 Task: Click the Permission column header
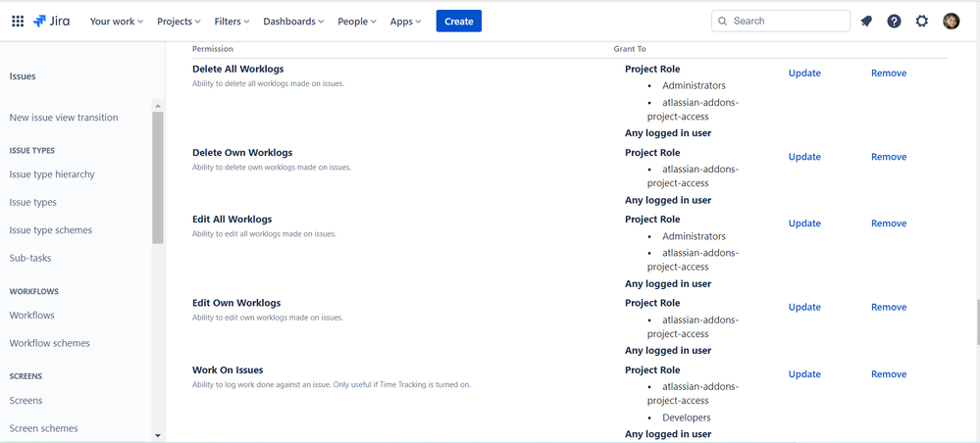click(x=213, y=49)
